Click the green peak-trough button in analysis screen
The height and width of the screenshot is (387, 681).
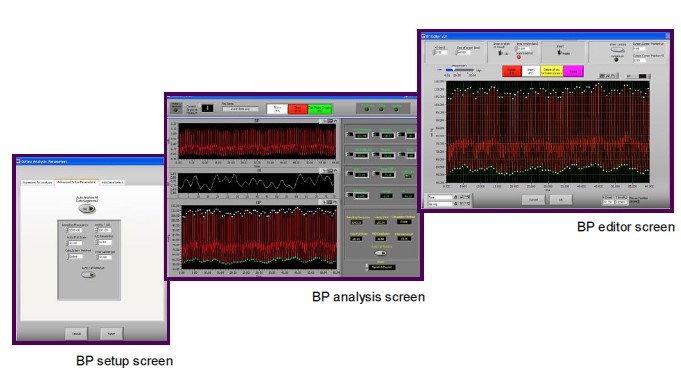click(x=320, y=109)
